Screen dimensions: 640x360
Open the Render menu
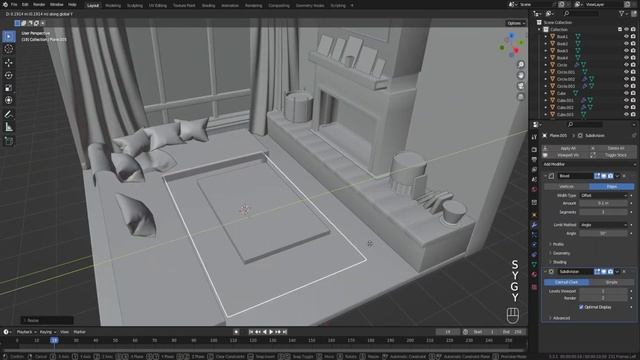(39, 4)
